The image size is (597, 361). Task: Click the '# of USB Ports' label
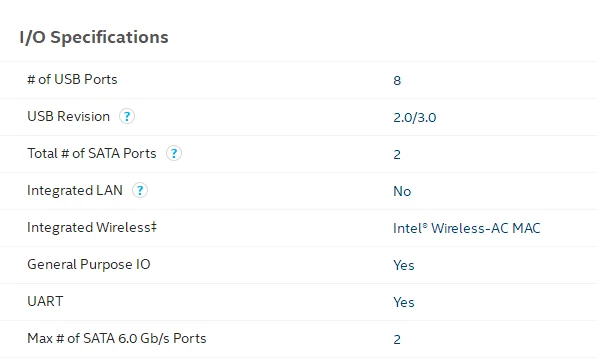(72, 79)
